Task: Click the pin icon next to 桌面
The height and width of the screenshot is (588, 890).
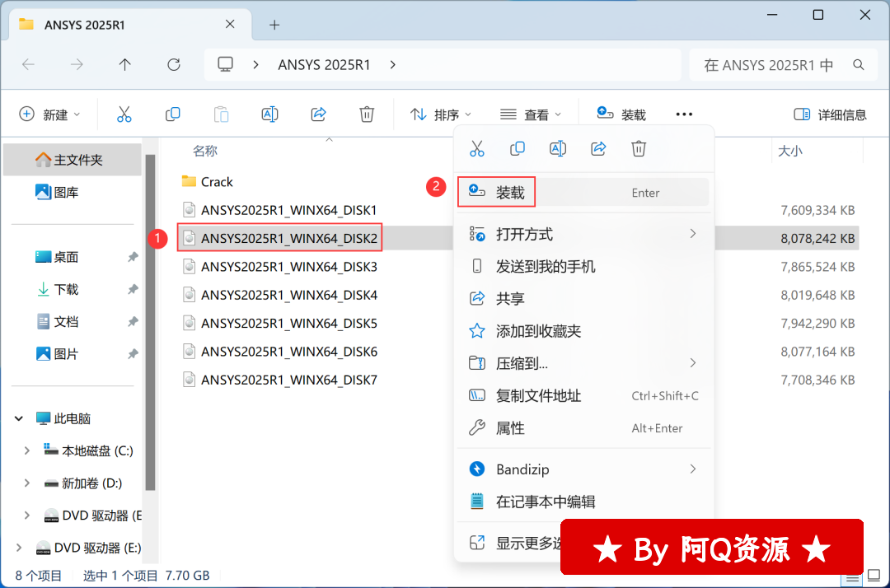Action: click(x=133, y=257)
